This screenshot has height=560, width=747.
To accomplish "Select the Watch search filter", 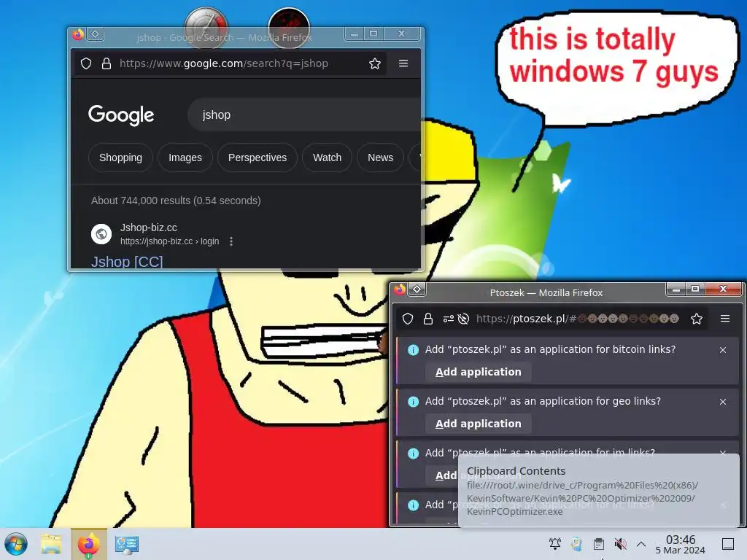I will point(328,157).
